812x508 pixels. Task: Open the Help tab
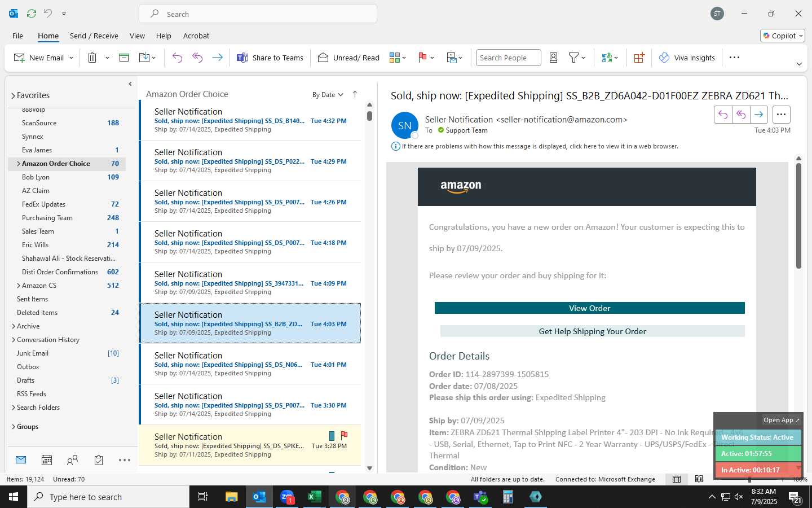164,36
